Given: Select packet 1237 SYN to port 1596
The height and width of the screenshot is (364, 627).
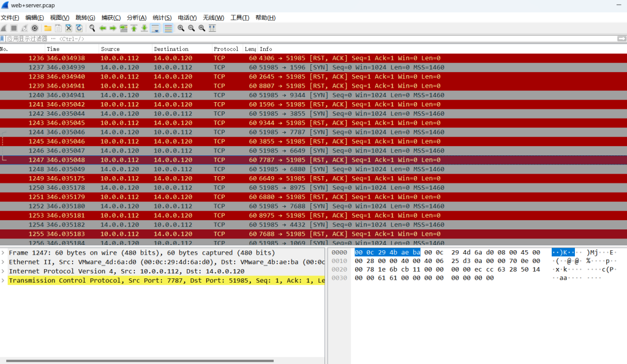Looking at the screenshot, I should coord(313,67).
